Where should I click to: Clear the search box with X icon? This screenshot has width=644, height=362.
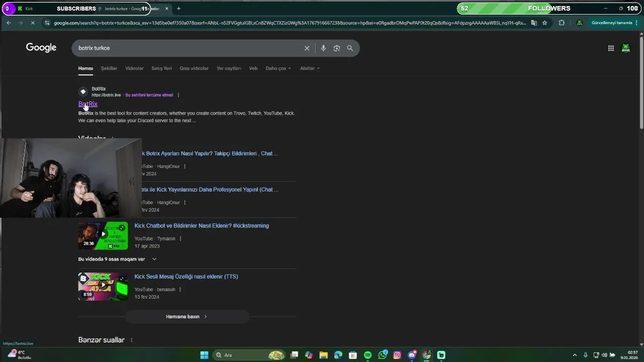[307, 48]
